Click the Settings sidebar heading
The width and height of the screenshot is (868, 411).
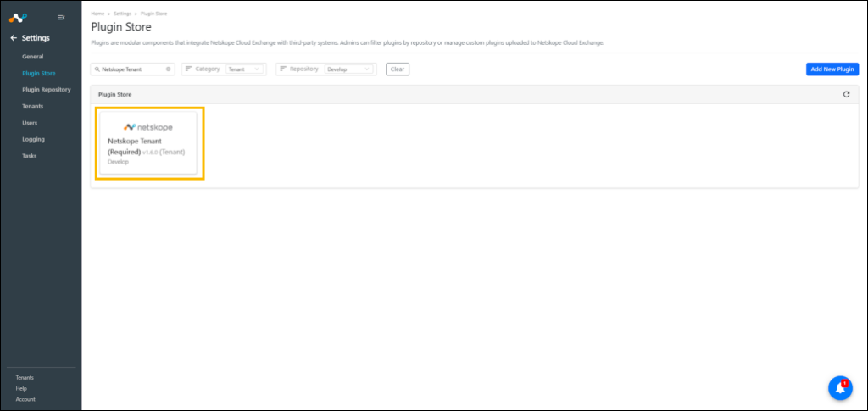pyautogui.click(x=36, y=38)
